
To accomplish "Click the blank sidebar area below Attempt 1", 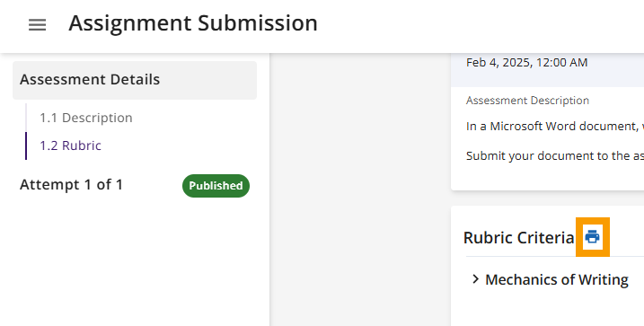I will (x=135, y=263).
